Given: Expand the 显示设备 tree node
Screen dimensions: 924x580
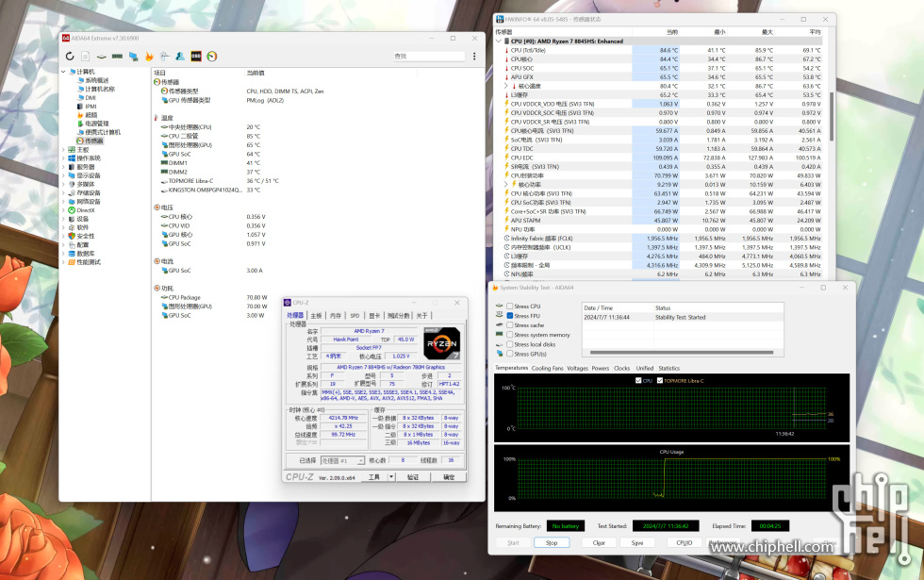Looking at the screenshot, I should [x=64, y=175].
